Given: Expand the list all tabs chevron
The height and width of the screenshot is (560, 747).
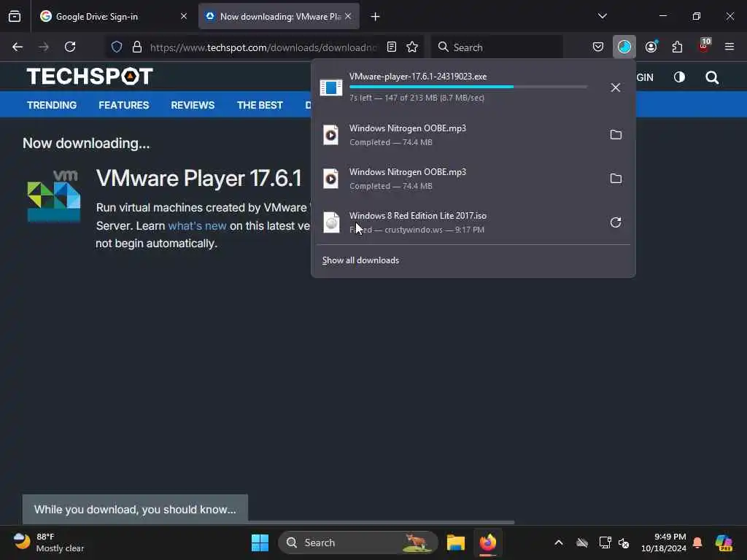Looking at the screenshot, I should [602, 16].
